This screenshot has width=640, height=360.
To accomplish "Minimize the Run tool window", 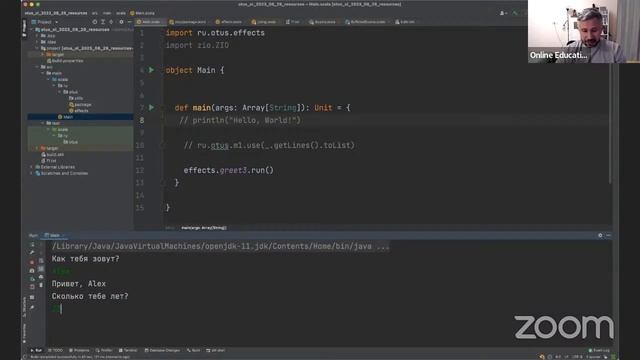I will (609, 236).
